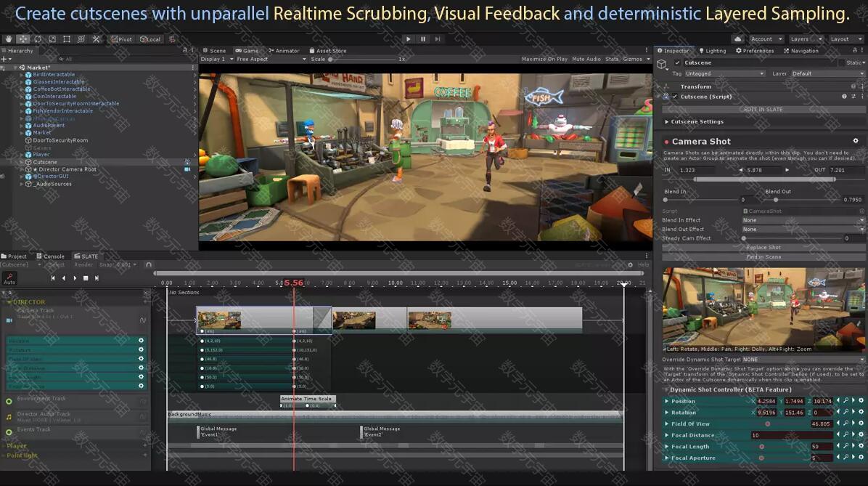Click Mute Audio in Game view
This screenshot has width=868, height=486.
click(x=586, y=60)
